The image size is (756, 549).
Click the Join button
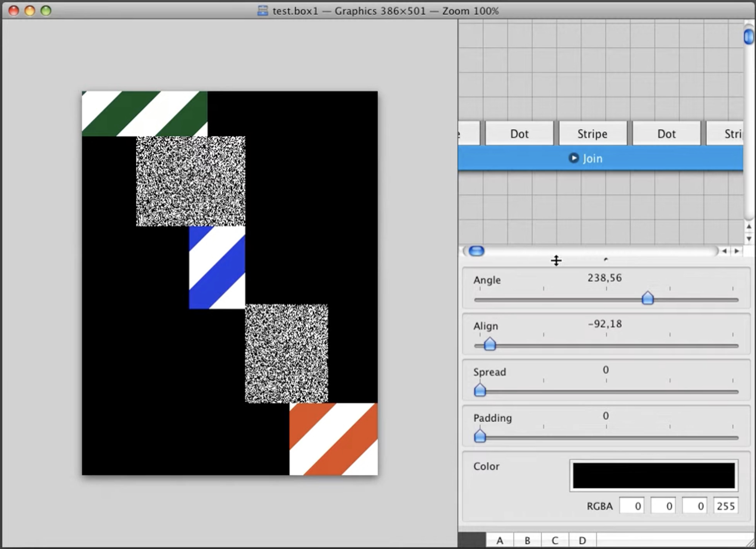click(x=592, y=158)
